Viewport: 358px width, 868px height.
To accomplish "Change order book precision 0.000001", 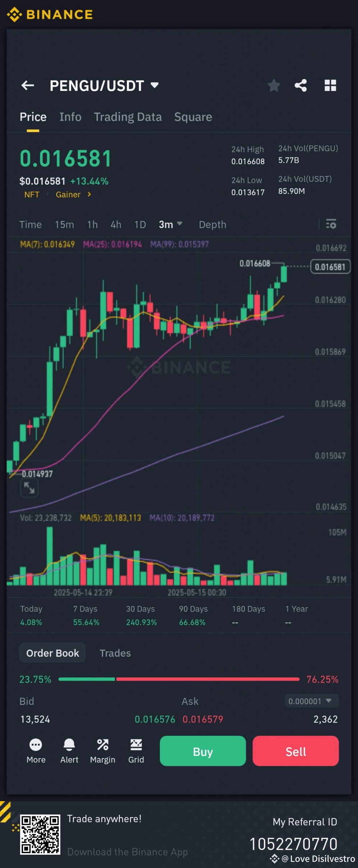I will pyautogui.click(x=312, y=701).
